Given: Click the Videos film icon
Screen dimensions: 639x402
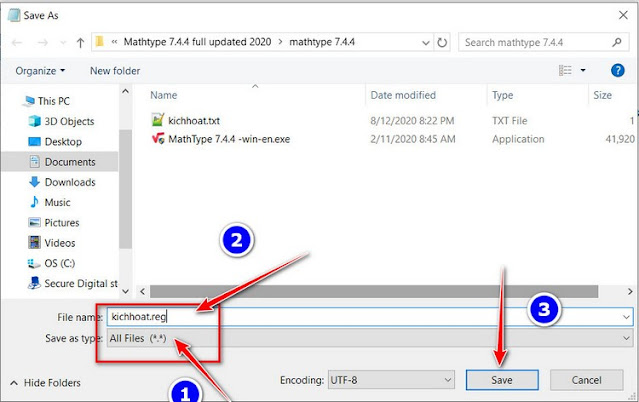Looking at the screenshot, I should pos(34,243).
